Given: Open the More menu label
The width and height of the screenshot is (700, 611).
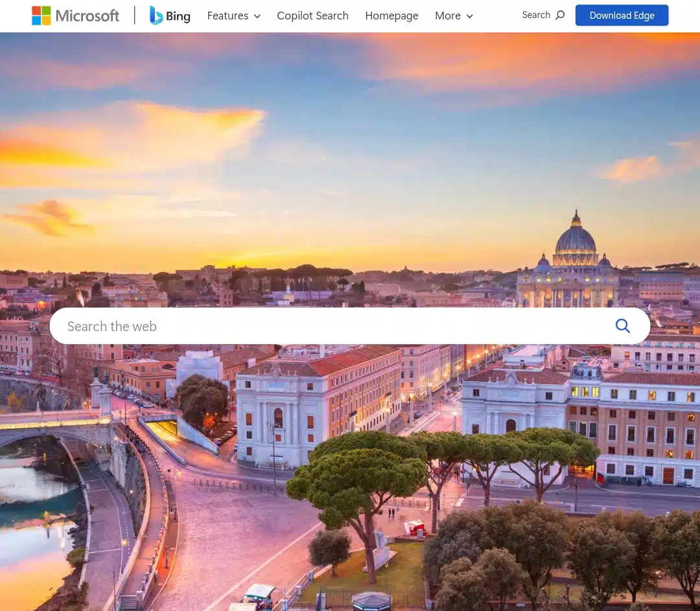Looking at the screenshot, I should [x=448, y=16].
